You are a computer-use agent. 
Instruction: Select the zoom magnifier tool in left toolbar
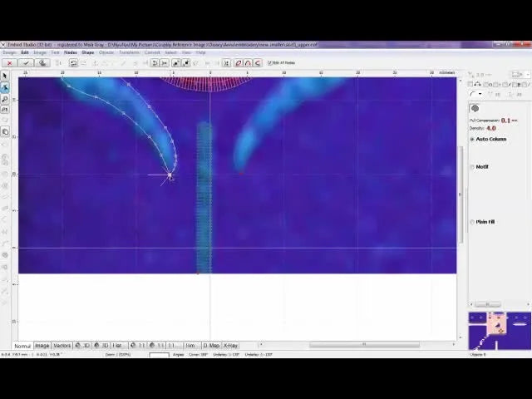pyautogui.click(x=5, y=99)
